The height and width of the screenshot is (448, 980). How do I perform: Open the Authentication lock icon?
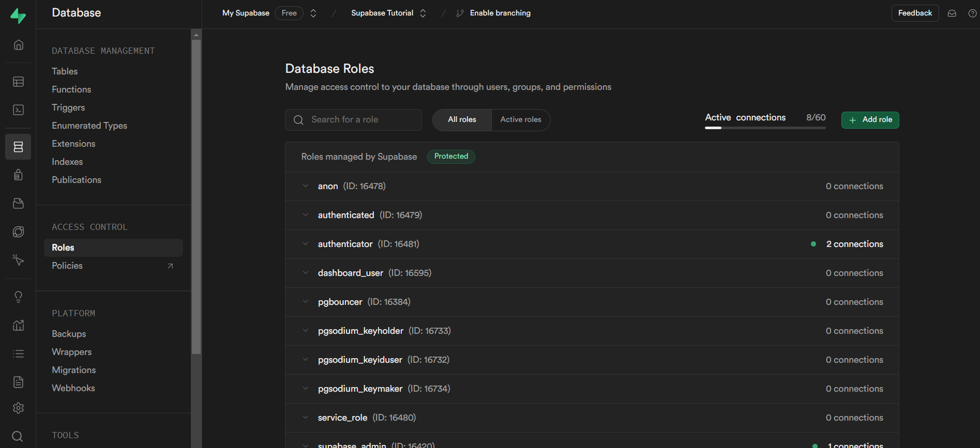pos(18,175)
